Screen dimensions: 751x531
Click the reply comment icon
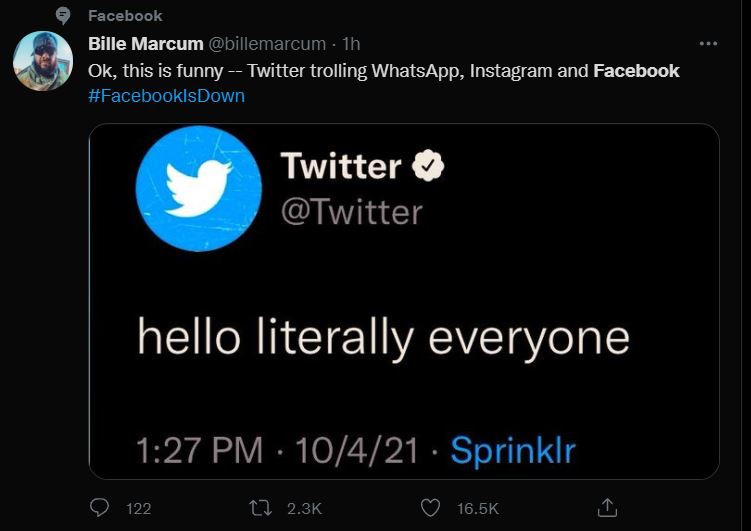tap(99, 508)
